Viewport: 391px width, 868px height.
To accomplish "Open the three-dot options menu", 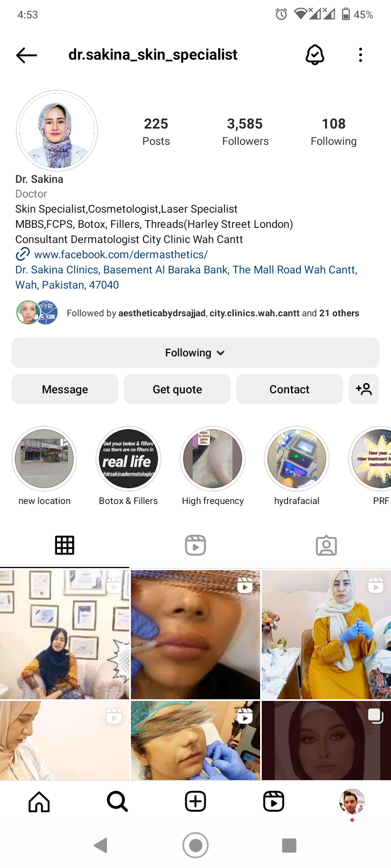I will point(361,55).
